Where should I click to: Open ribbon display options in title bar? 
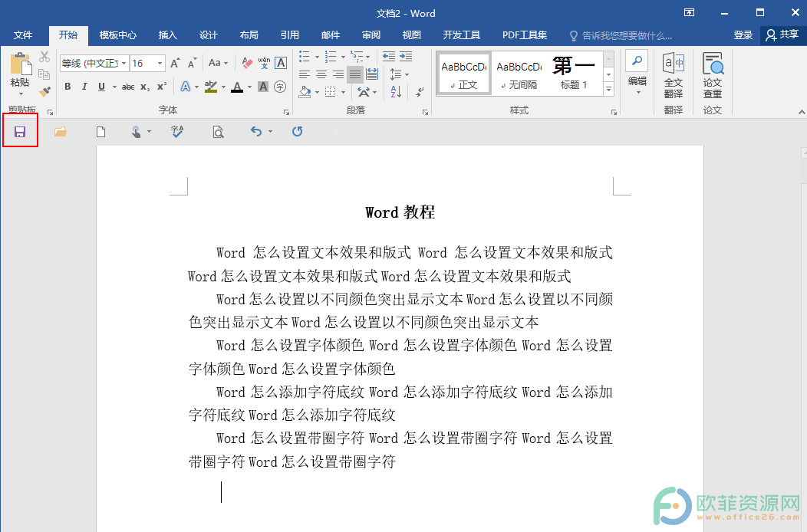[689, 13]
